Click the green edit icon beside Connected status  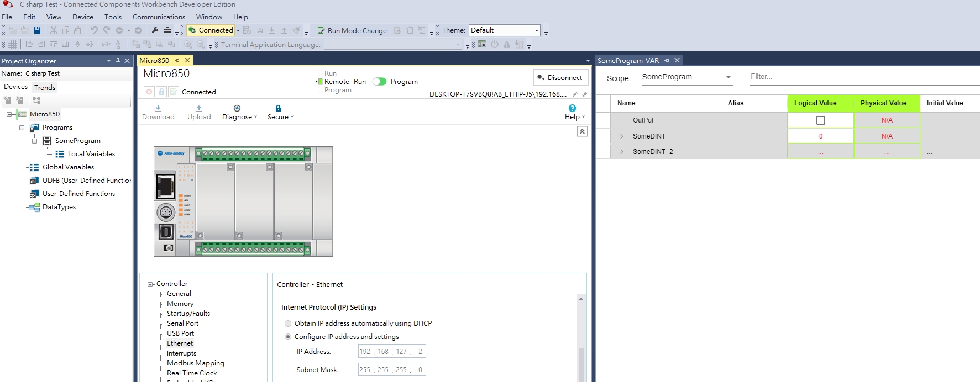[x=173, y=92]
